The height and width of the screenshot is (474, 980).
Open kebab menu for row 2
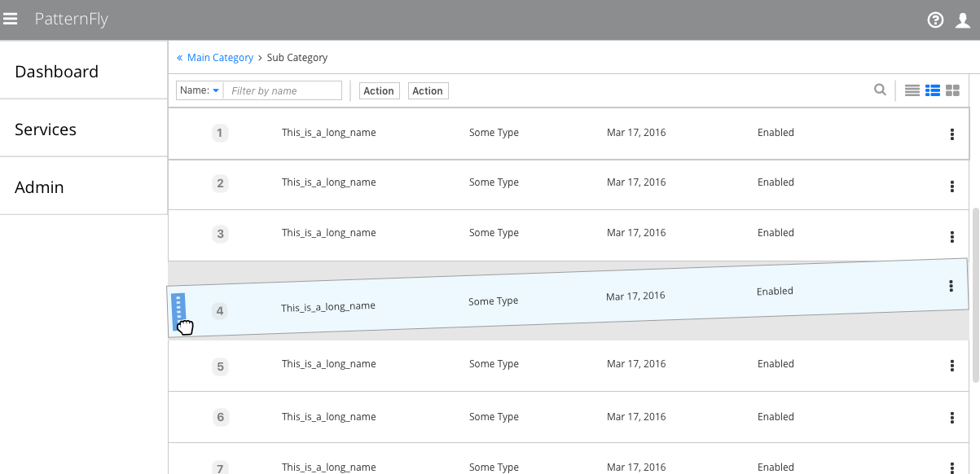(952, 187)
